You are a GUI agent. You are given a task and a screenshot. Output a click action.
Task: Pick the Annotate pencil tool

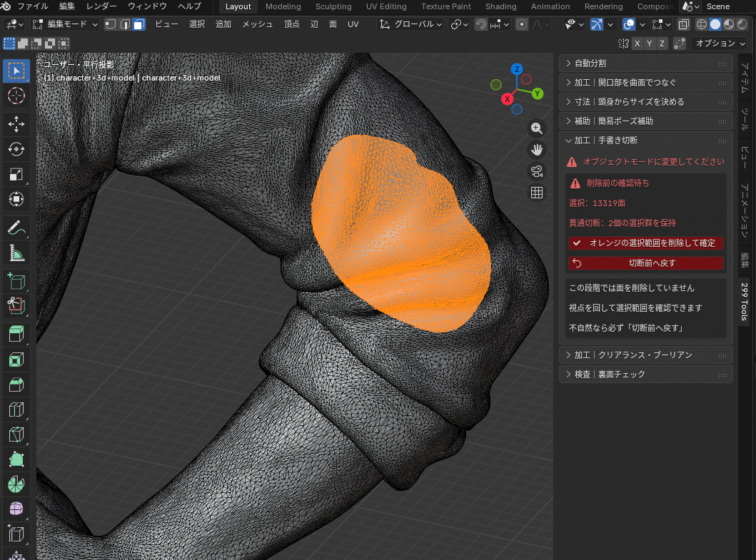tap(16, 228)
